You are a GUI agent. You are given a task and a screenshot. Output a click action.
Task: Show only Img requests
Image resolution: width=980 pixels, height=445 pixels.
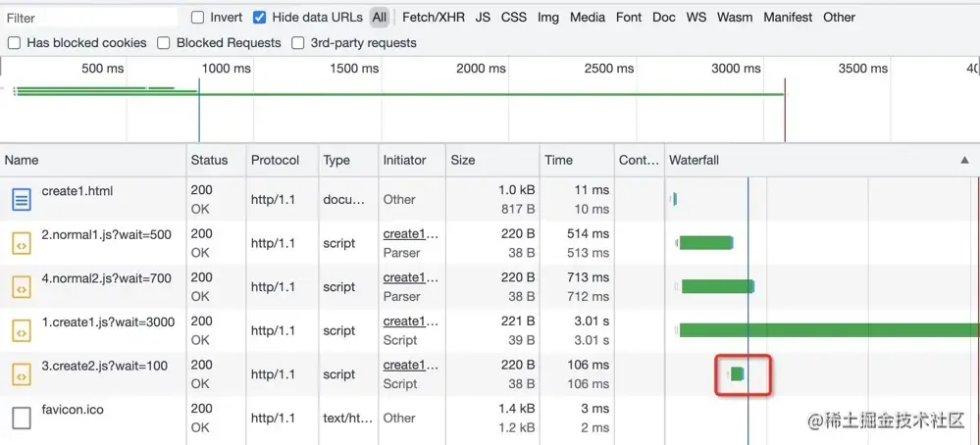548,18
